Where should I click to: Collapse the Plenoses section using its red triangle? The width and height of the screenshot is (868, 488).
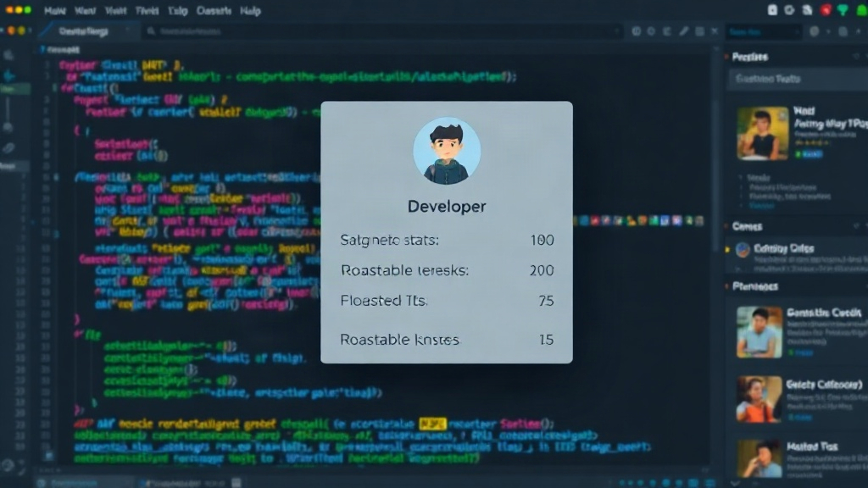pos(726,286)
